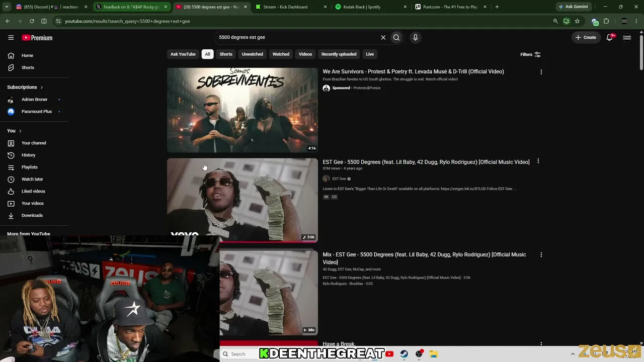Open Downloads in the sidebar
This screenshot has height=362, width=644.
click(x=32, y=215)
